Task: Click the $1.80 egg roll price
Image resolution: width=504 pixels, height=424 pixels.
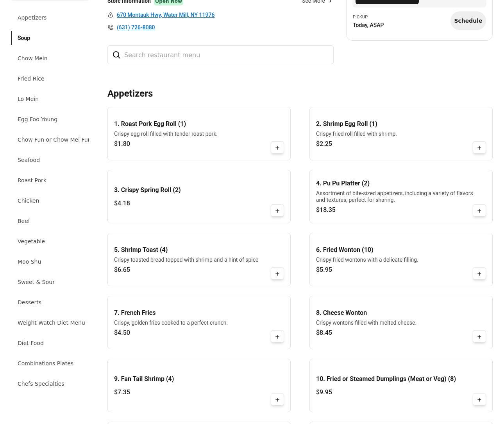Action: coord(122,144)
